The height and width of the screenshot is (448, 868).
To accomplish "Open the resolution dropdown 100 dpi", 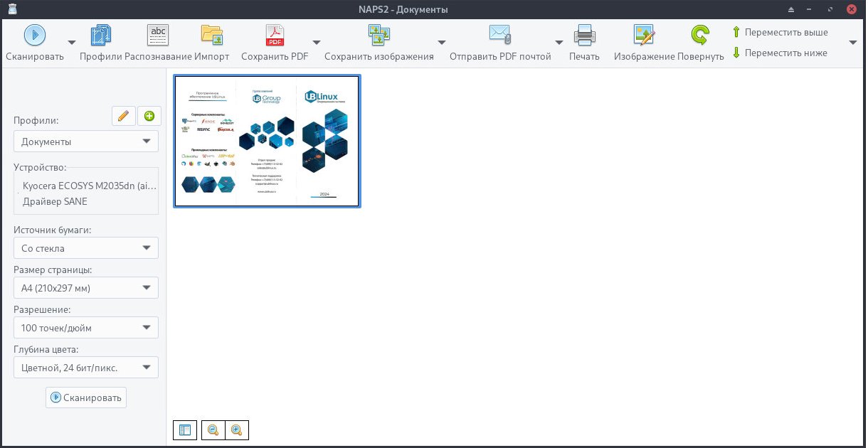I will pos(86,328).
